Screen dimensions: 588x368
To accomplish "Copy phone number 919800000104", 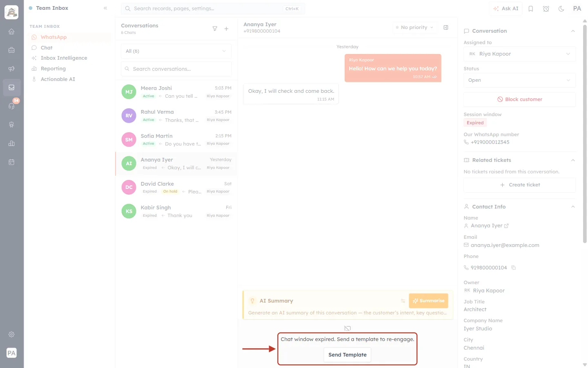I will [514, 268].
